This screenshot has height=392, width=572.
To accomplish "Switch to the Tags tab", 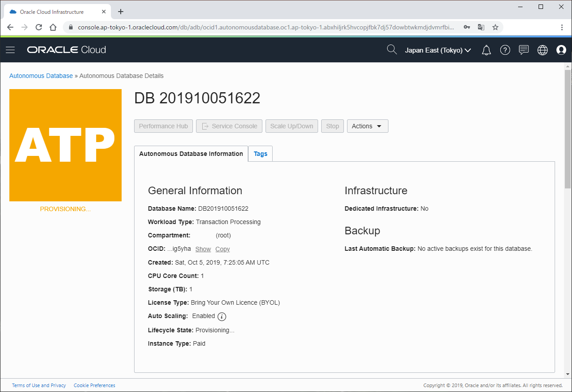I will [261, 154].
